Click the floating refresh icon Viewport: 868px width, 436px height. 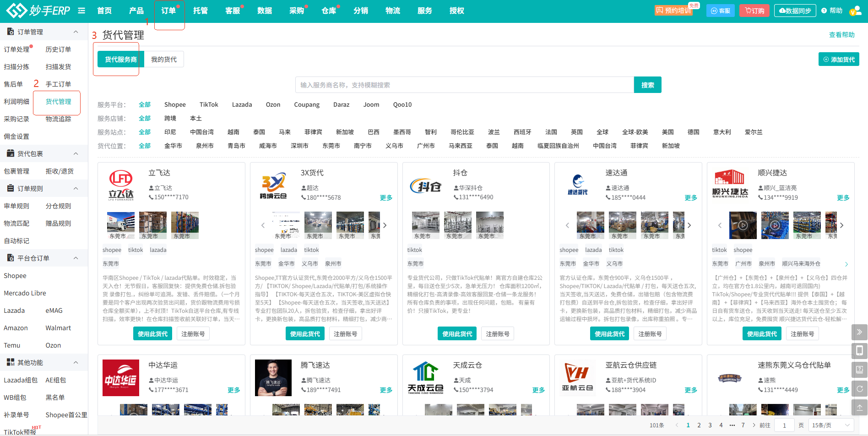pos(859,388)
